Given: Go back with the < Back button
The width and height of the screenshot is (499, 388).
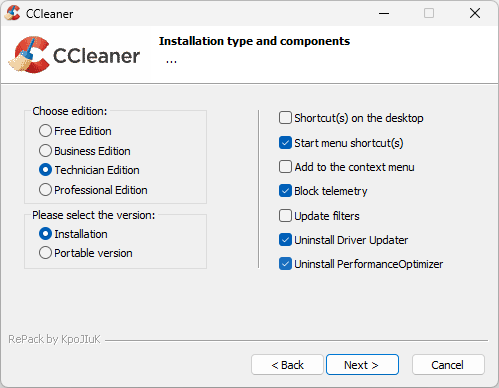Looking at the screenshot, I should (287, 365).
